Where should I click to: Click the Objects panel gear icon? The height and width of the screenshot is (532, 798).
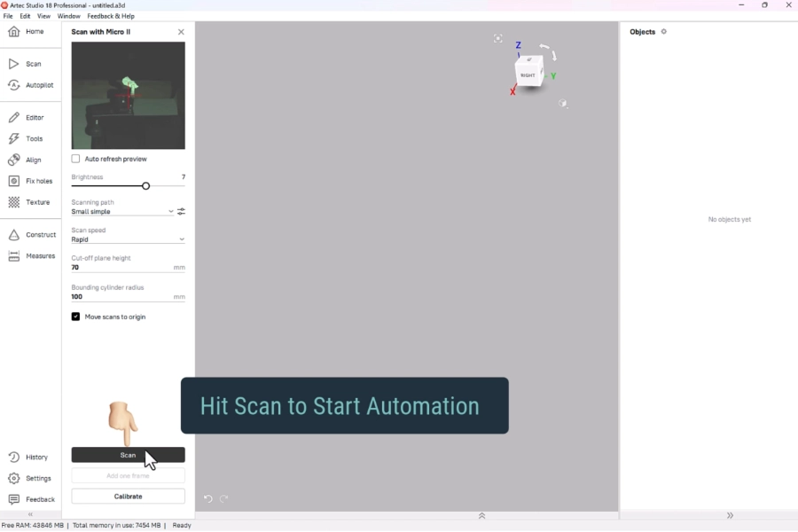coord(664,32)
